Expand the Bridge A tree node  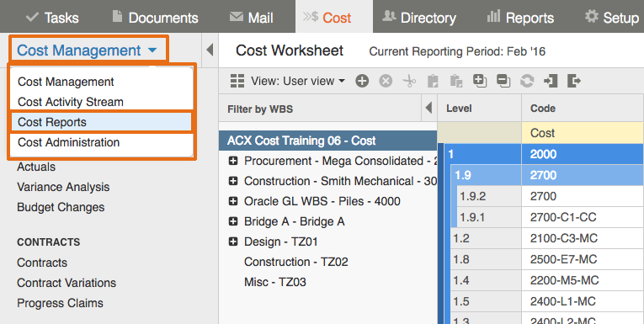[233, 221]
